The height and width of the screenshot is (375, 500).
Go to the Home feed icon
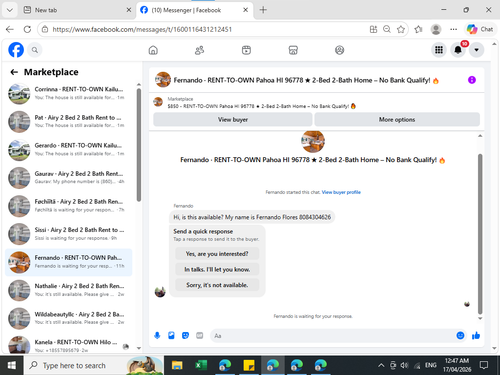point(153,50)
